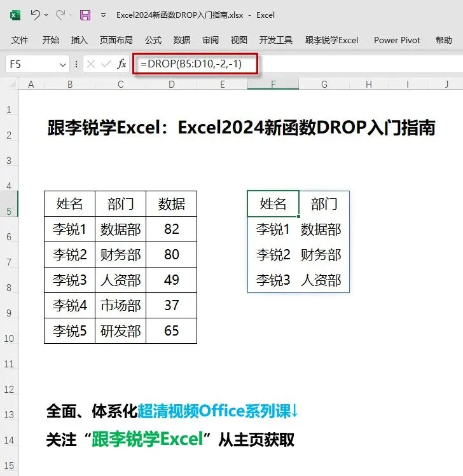This screenshot has height=476, width=463.
Task: Click the purple Save disk icon
Action: (x=85, y=15)
